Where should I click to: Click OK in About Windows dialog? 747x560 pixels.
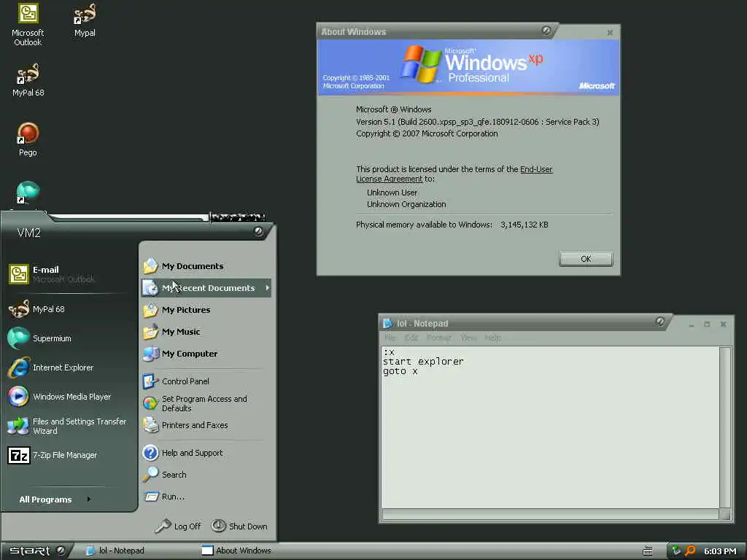(586, 259)
